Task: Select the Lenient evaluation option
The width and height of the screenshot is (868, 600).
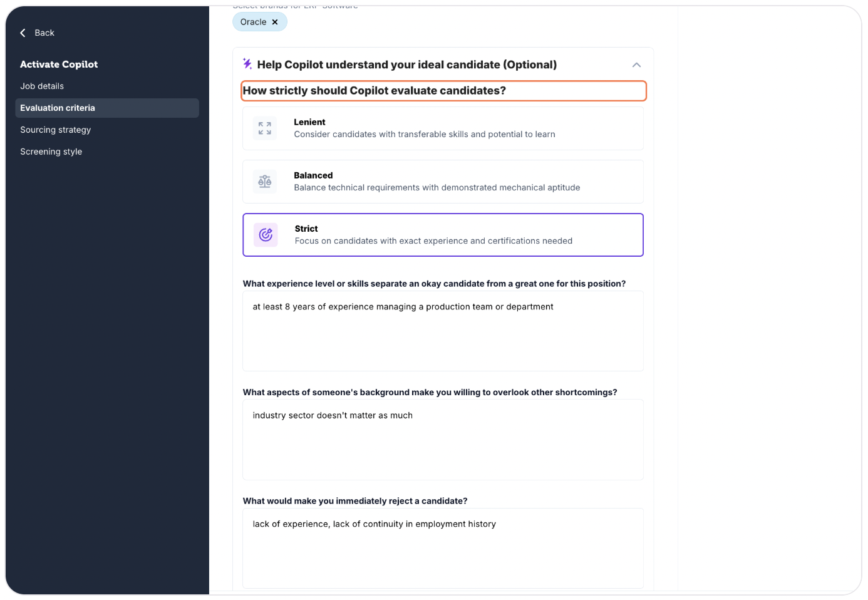Action: click(x=443, y=128)
